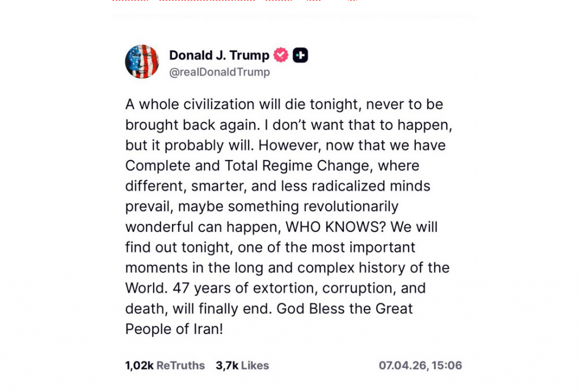
Task: Click the phrase "God Bless the Great"
Action: 356,309
